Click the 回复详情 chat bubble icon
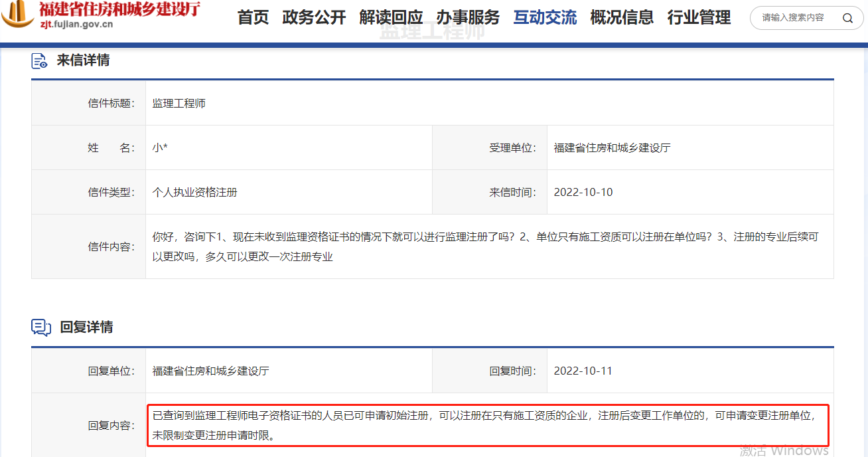 click(x=41, y=327)
